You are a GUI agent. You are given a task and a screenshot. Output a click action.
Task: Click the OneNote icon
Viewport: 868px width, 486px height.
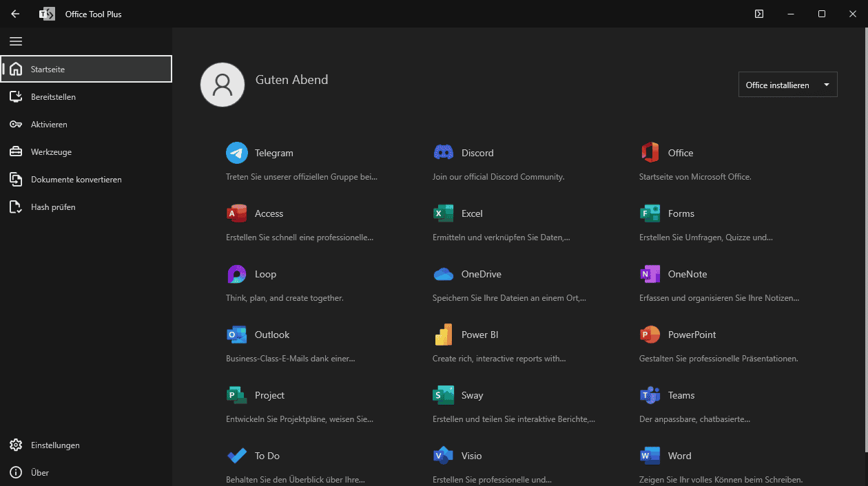click(650, 274)
